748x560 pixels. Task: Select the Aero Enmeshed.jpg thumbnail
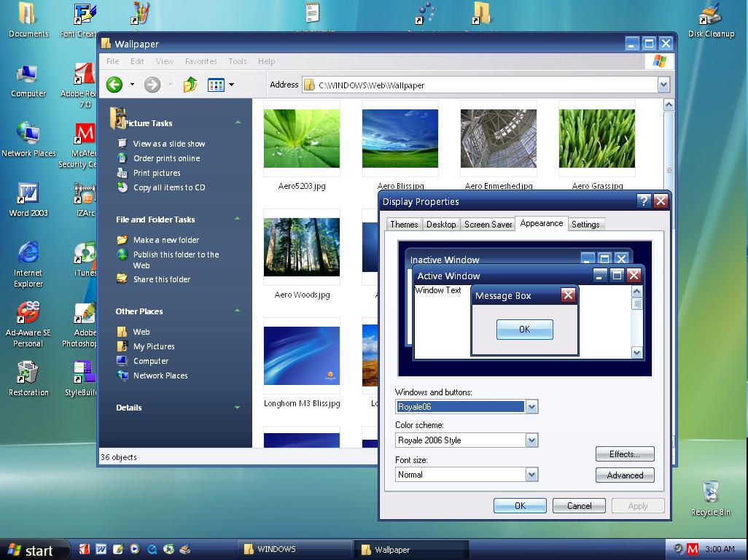499,139
